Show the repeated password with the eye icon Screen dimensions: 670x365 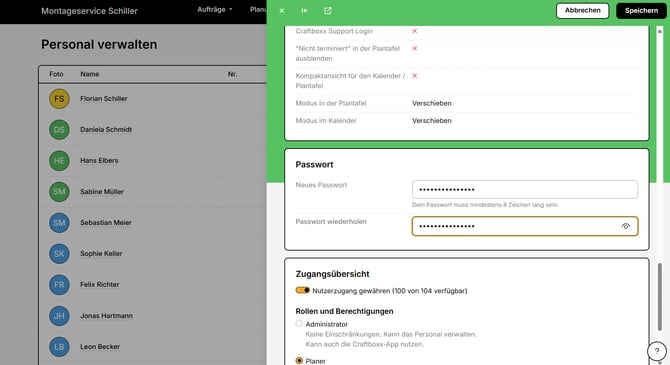(626, 226)
